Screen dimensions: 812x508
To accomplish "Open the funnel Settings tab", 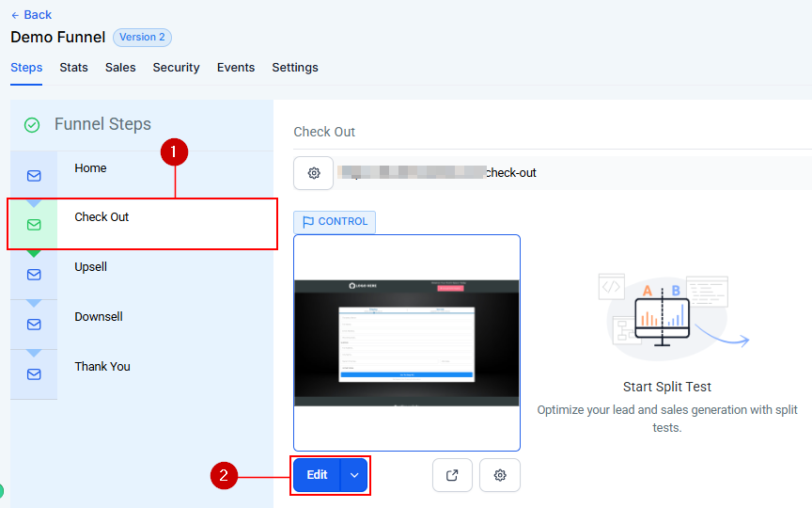I will [295, 68].
